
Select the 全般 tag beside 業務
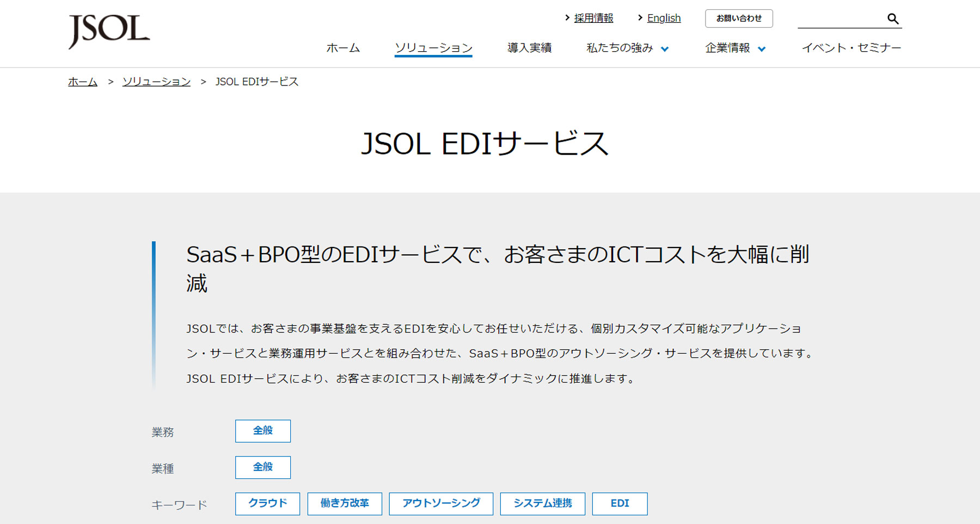point(262,431)
